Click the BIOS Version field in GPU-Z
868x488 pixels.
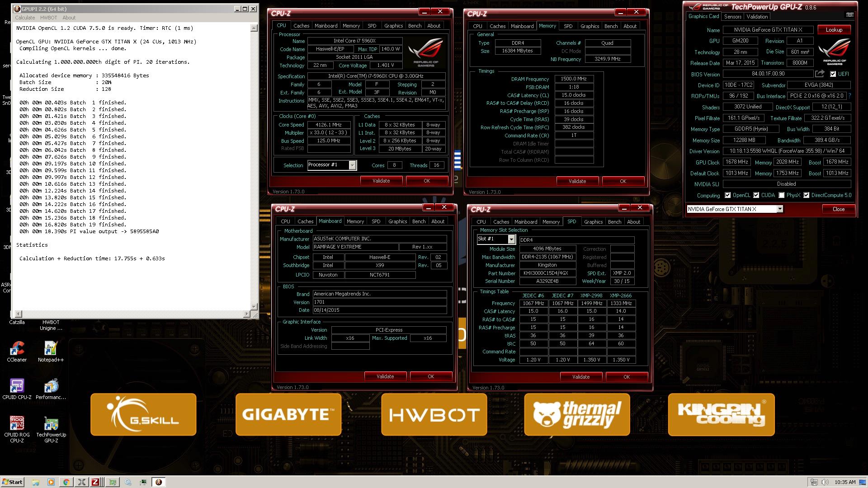768,74
